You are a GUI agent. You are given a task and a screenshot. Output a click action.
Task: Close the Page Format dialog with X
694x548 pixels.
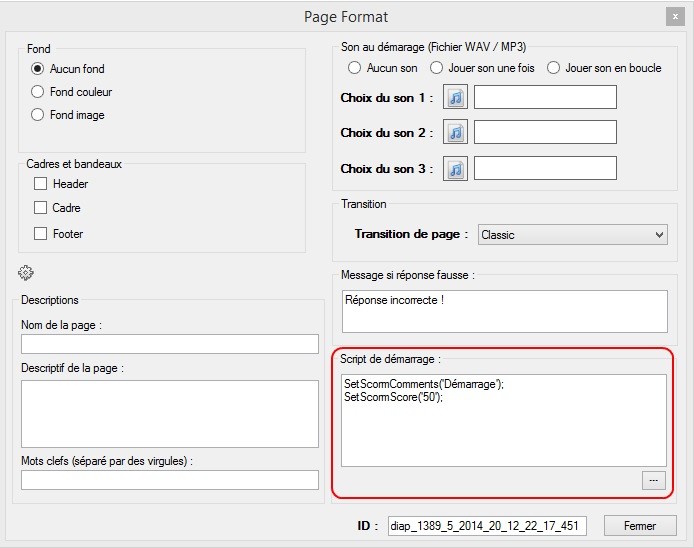pyautogui.click(x=675, y=17)
